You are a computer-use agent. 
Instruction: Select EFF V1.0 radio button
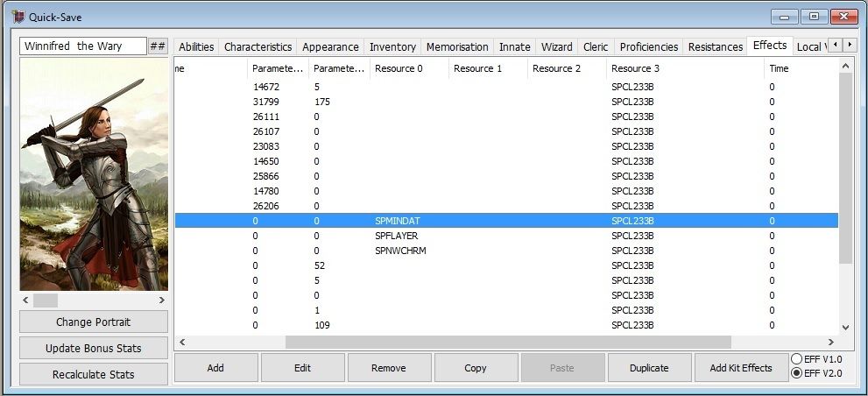point(796,359)
